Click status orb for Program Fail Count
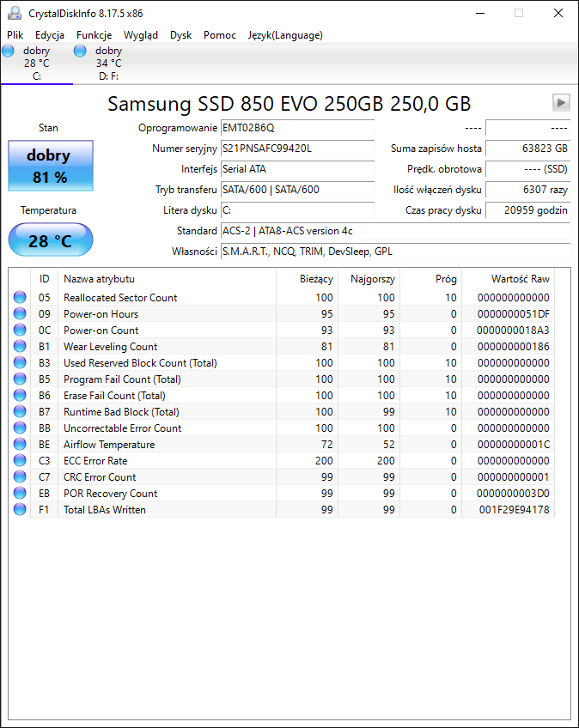 20,379
